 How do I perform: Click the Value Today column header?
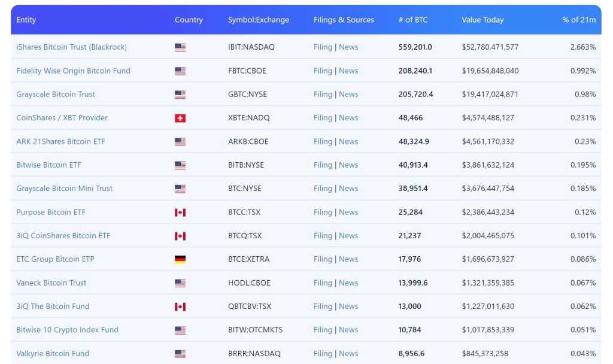coord(482,20)
